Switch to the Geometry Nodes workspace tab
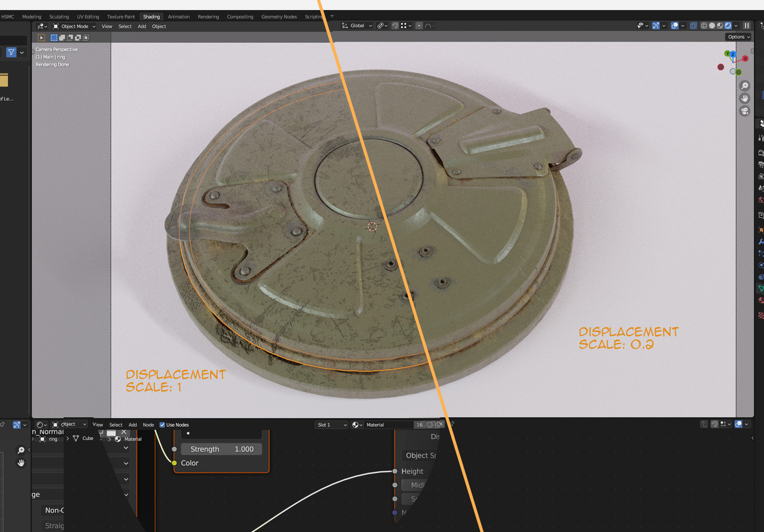The height and width of the screenshot is (532, 764). coord(279,17)
